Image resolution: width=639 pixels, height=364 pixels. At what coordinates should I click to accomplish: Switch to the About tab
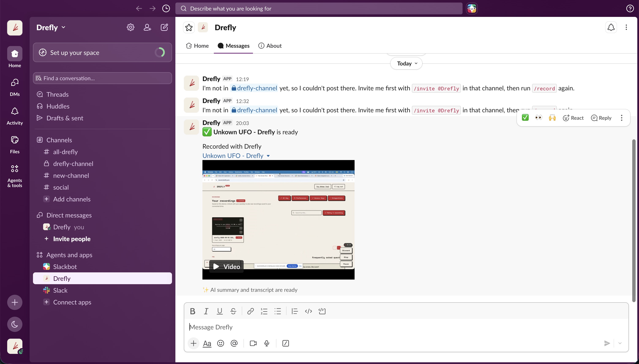tap(270, 46)
